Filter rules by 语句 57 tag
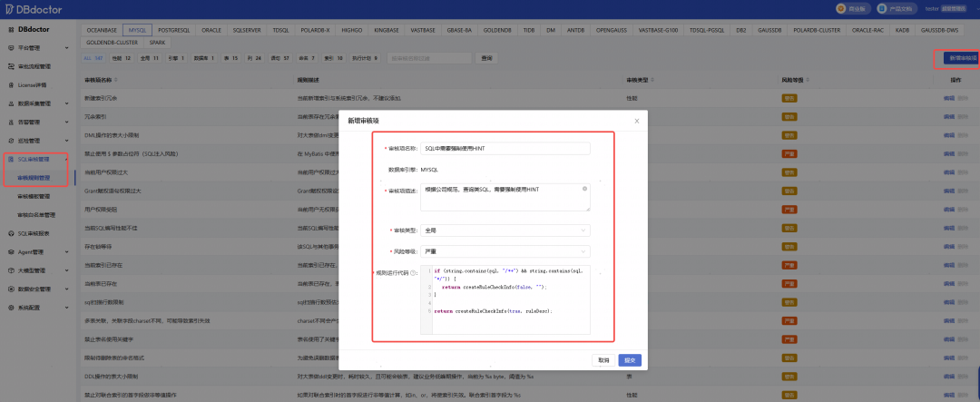980x402 pixels. coord(280,58)
